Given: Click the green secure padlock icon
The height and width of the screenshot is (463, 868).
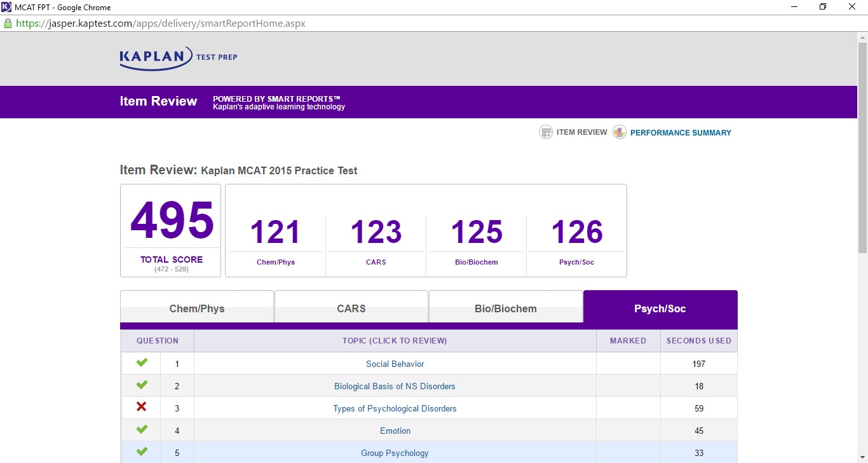Looking at the screenshot, I should 8,23.
